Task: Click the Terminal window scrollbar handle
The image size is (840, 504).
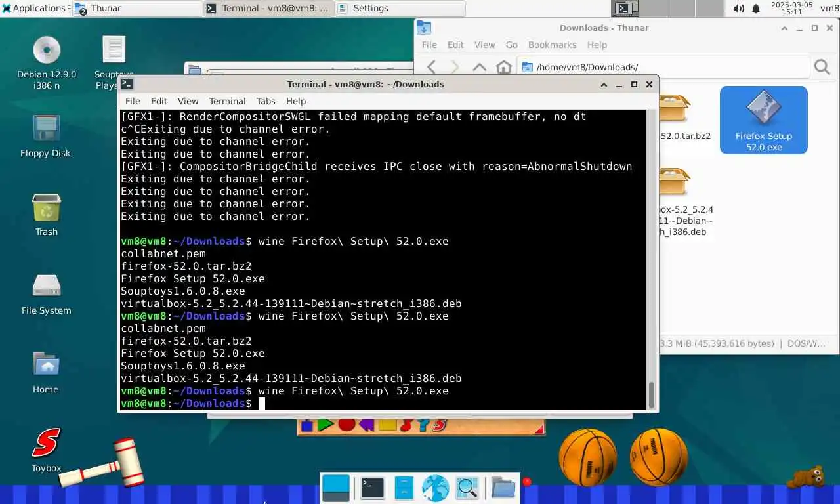Action: tap(652, 394)
